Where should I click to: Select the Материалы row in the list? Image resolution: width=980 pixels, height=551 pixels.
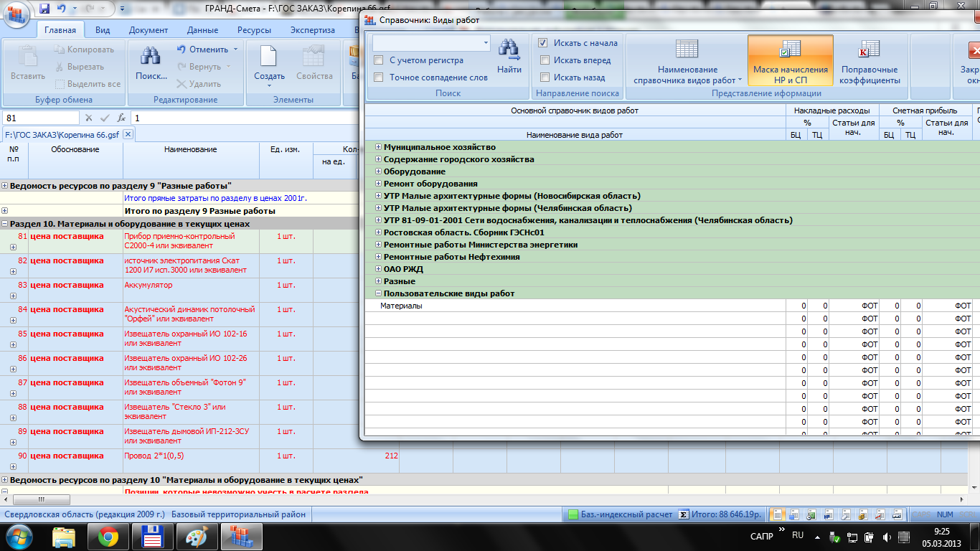coord(401,306)
